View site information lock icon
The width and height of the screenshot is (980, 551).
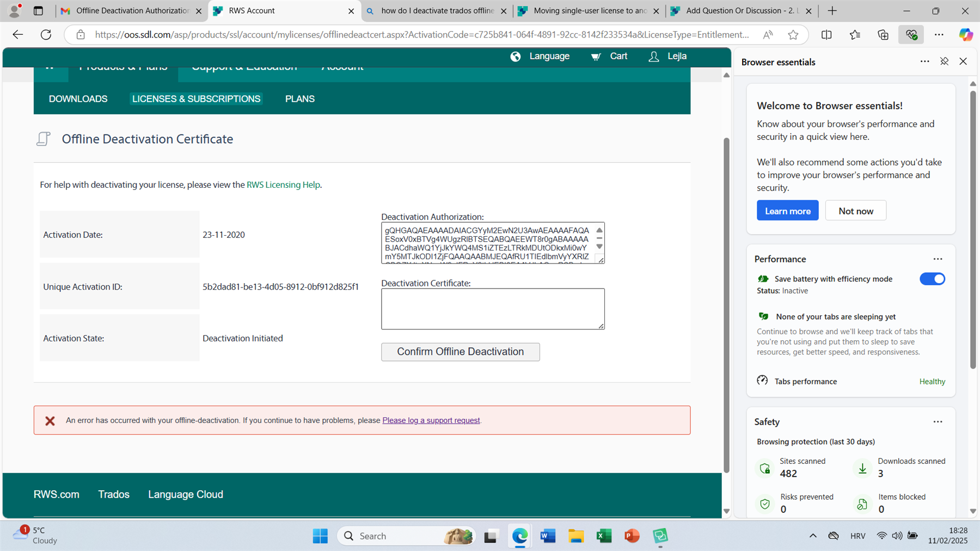[81, 35]
